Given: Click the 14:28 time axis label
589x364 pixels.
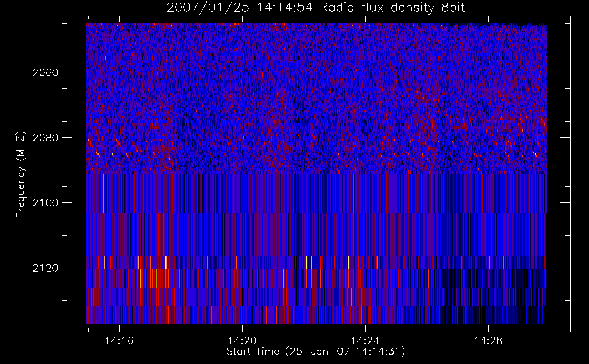Looking at the screenshot, I should tap(488, 341).
